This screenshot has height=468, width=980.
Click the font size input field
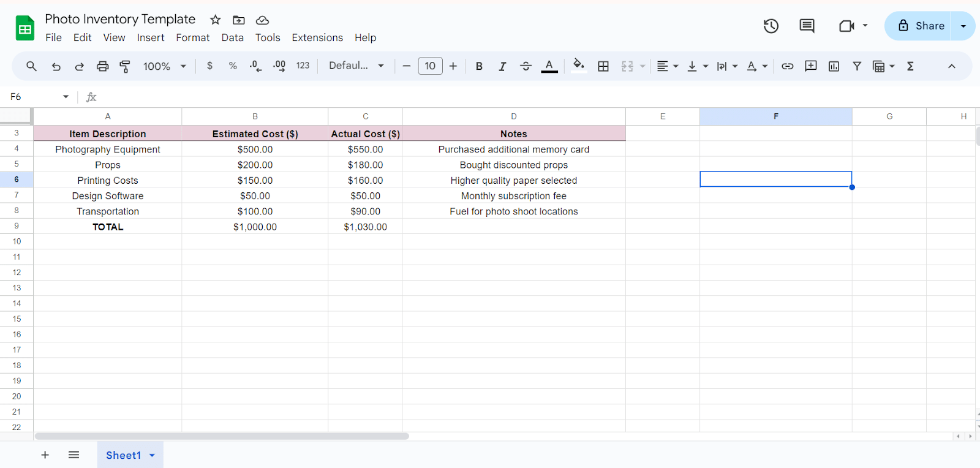click(430, 66)
